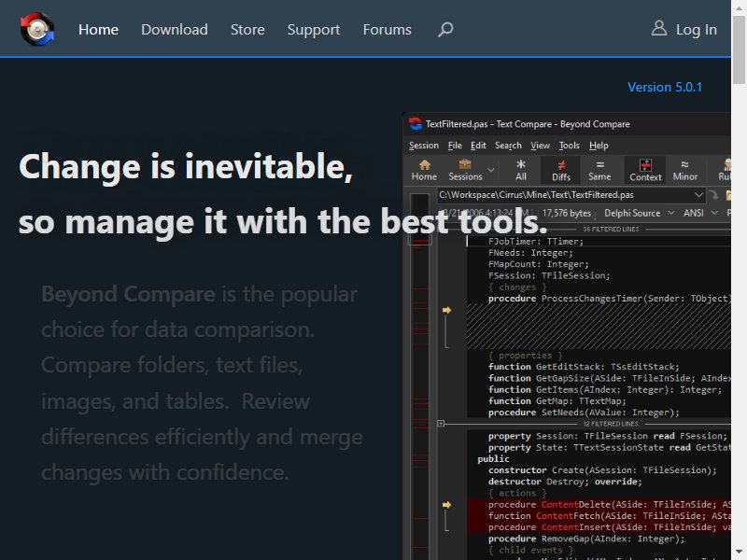This screenshot has width=747, height=560.
Task: Click the 'function GetItems' code line
Action: (x=605, y=389)
